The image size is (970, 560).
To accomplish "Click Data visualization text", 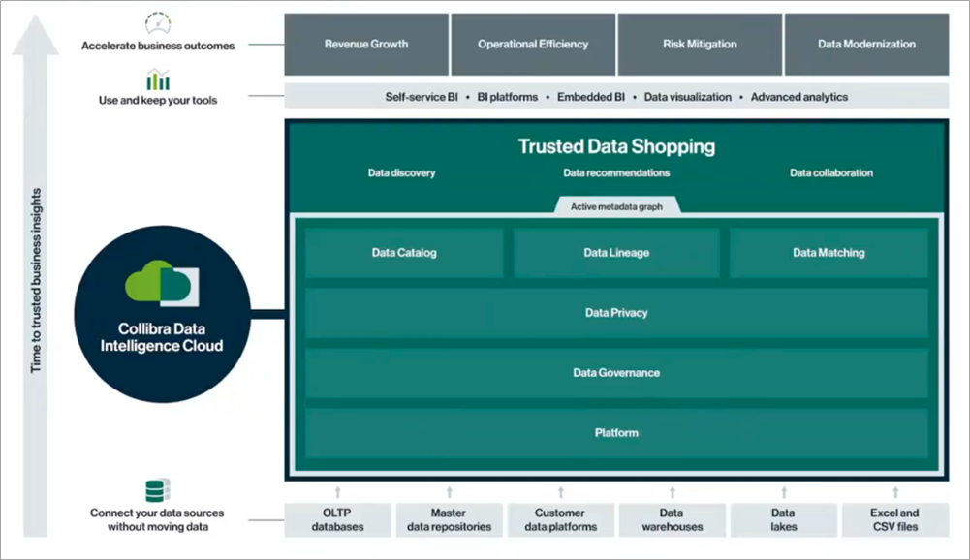I will [x=687, y=97].
